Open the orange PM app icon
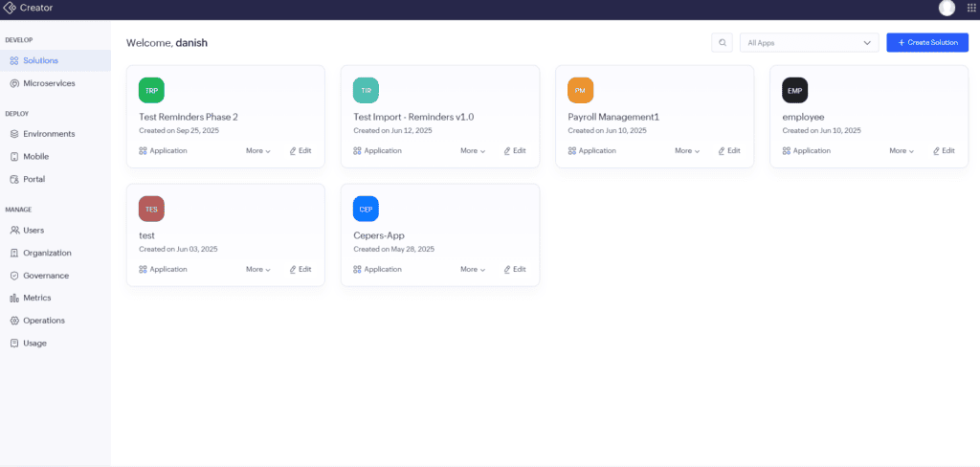Image resolution: width=980 pixels, height=467 pixels. pyautogui.click(x=580, y=90)
